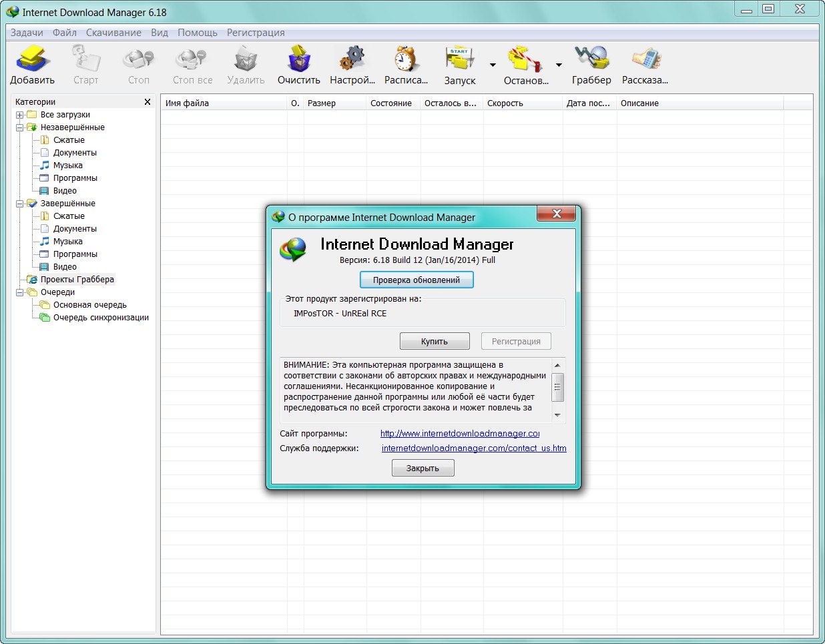Select Завершённые category
Viewport: 825px width, 644px height.
[68, 204]
